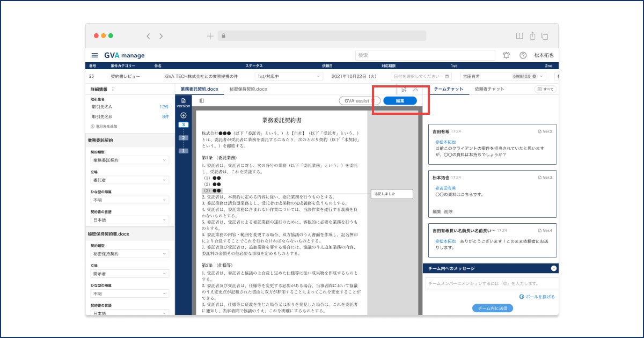Switch to the 依頼者チャット tab
Screen dimensions: 644x338
coord(489,89)
